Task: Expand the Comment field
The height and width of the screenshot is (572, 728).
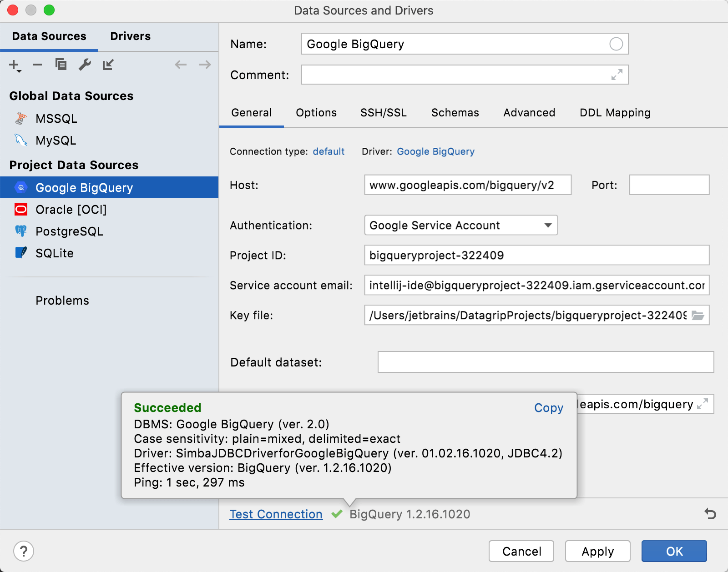Action: (617, 75)
